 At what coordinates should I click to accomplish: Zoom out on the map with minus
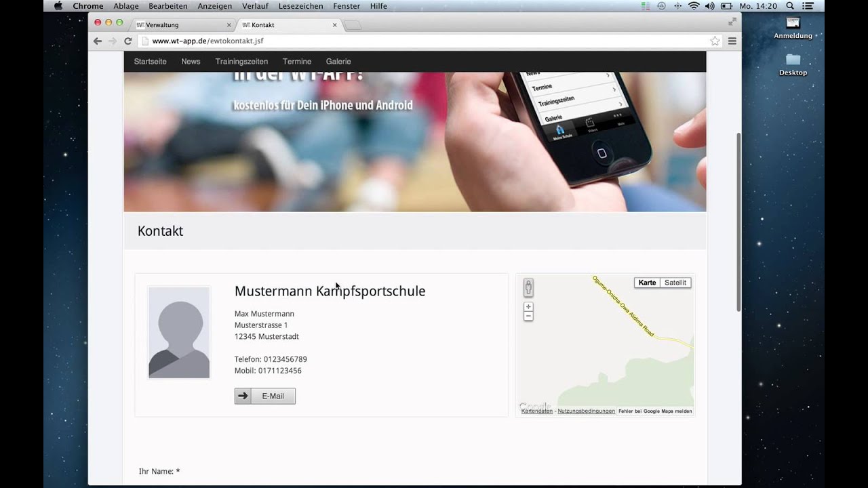(528, 317)
